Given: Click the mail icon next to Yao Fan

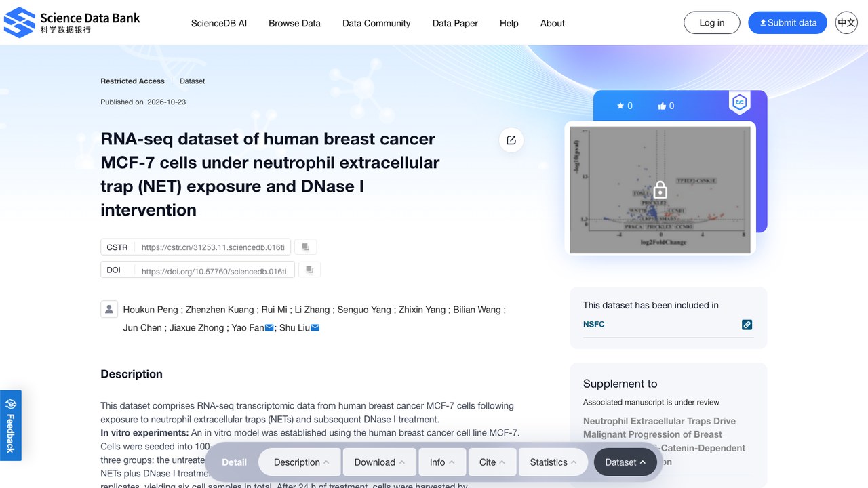Looking at the screenshot, I should (x=269, y=328).
